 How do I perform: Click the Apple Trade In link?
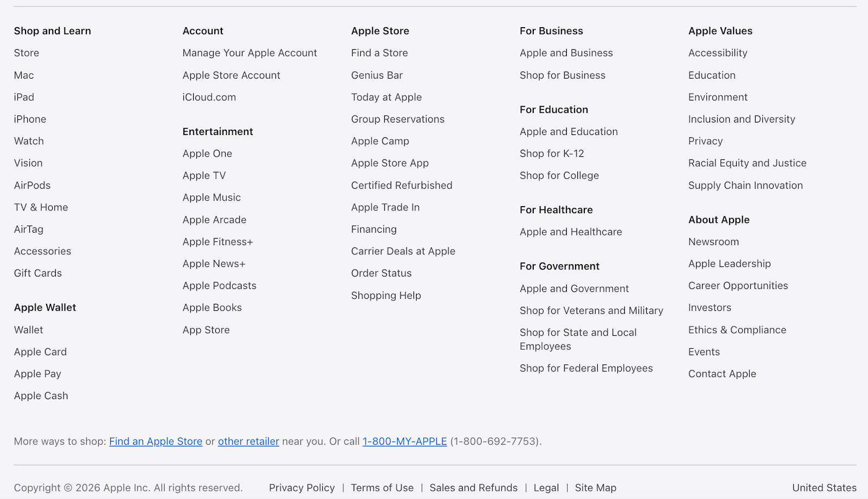point(385,207)
